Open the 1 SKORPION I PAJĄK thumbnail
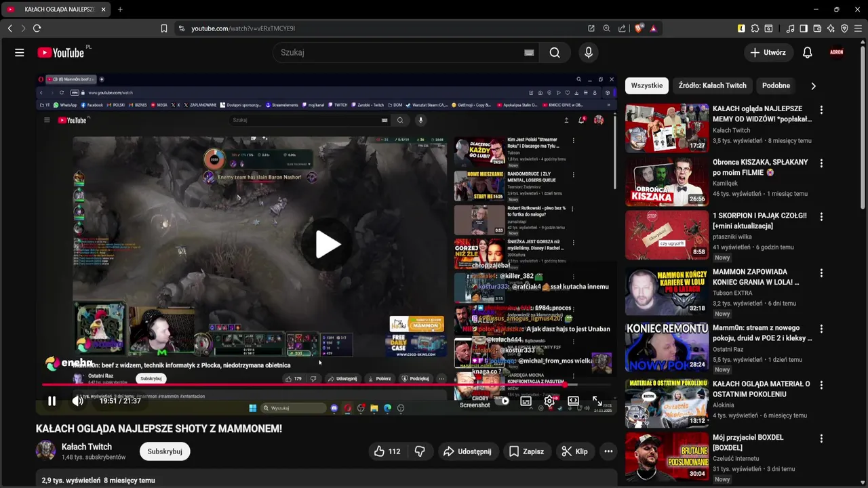Viewport: 868px width, 488px height. (x=667, y=235)
